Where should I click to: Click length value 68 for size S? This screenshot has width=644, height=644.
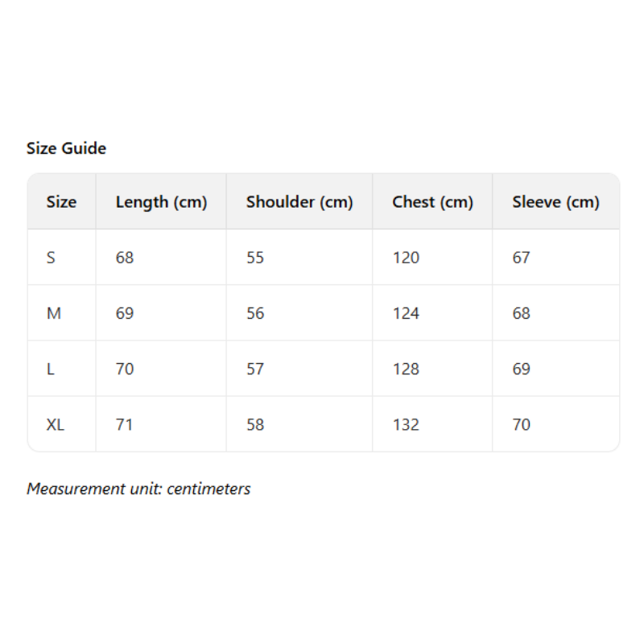tap(125, 258)
